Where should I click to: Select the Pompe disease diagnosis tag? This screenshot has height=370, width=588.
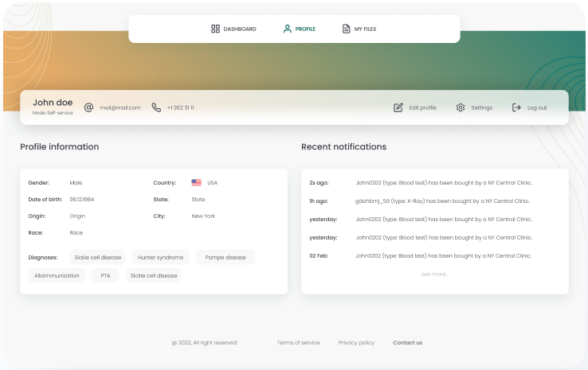[x=225, y=257]
